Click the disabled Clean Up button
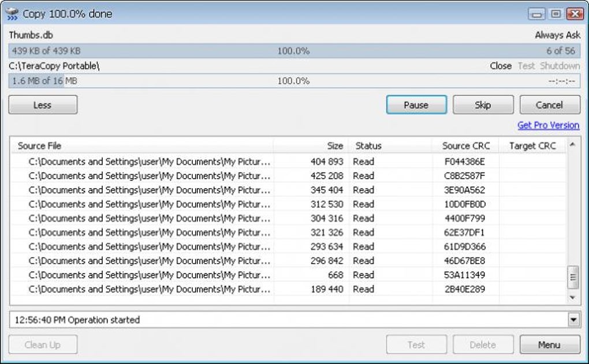589x364 pixels. point(43,344)
